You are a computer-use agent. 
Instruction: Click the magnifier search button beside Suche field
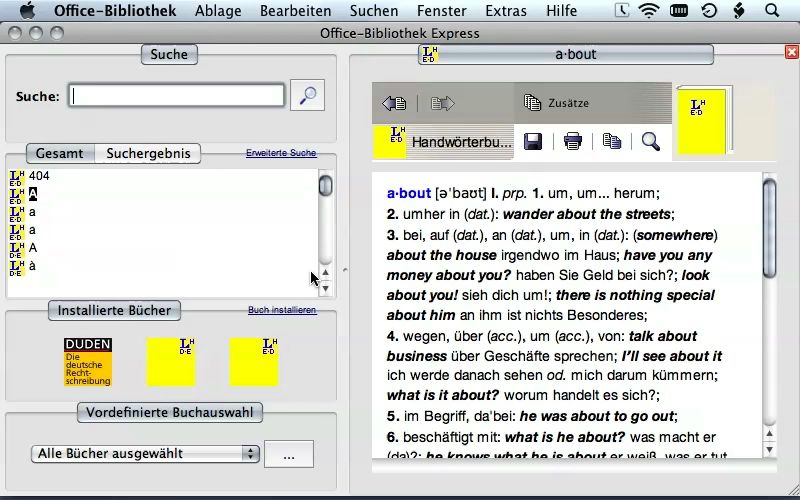pyautogui.click(x=307, y=95)
